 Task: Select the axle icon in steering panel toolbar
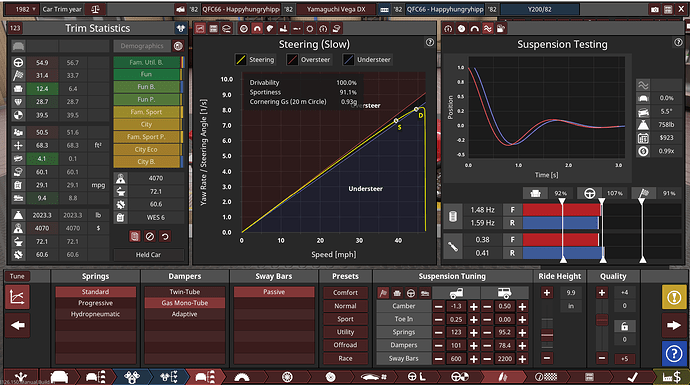[x=297, y=29]
